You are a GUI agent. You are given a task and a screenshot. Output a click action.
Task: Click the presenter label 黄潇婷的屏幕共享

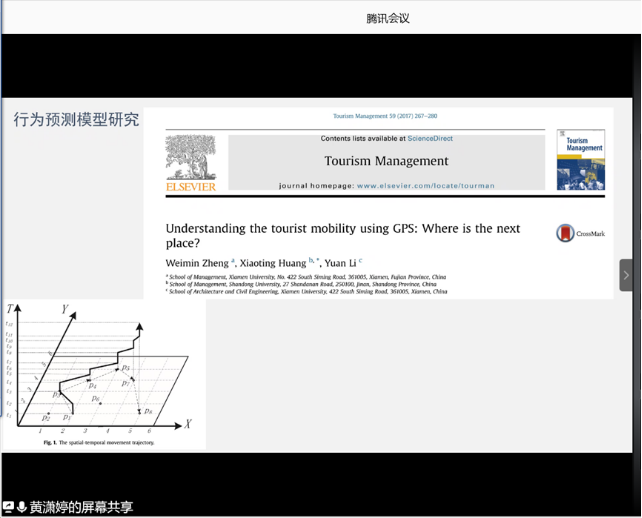coord(81,507)
